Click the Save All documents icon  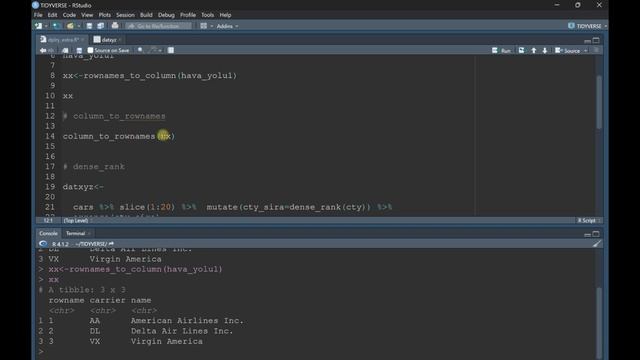point(100,26)
